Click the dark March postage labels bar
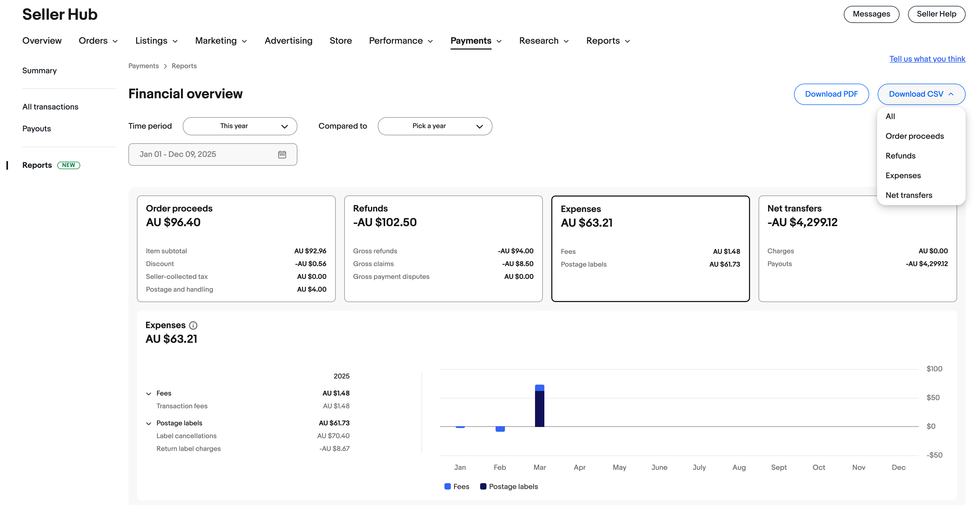980x505 pixels. [540, 409]
